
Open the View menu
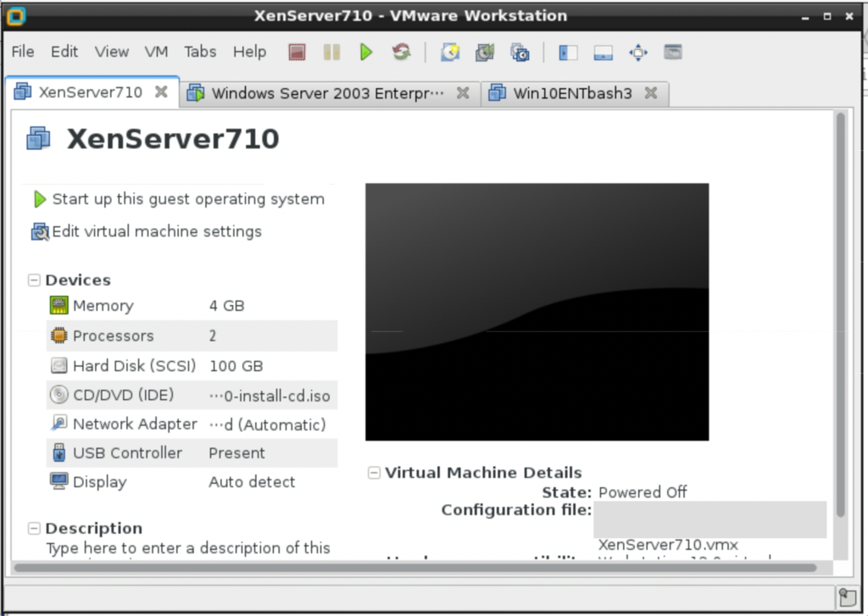click(x=112, y=52)
